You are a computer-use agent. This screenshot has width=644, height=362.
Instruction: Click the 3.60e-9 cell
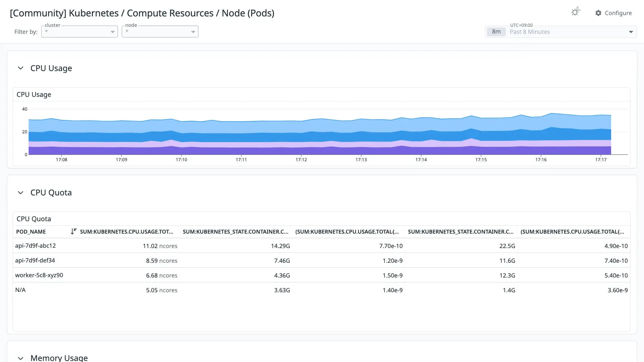[618, 290]
